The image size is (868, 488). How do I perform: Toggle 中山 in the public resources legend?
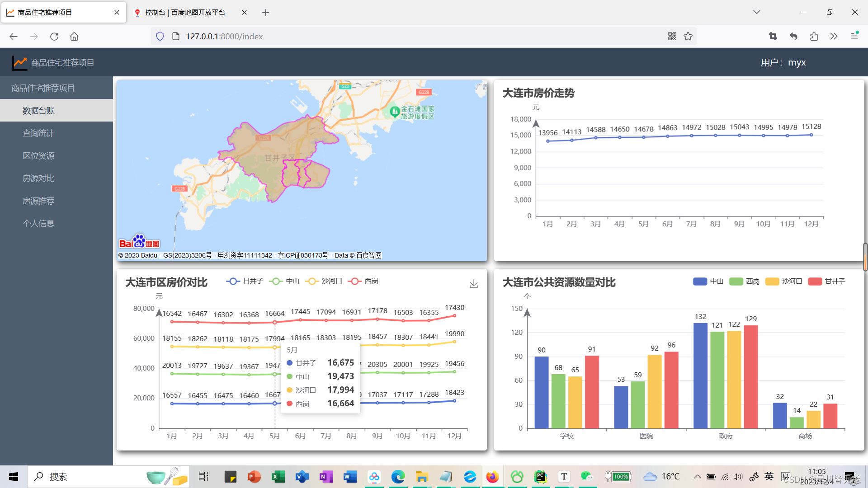708,282
